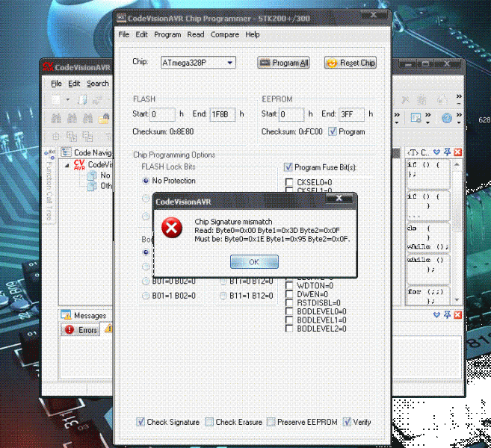491x448 pixels.
Task: Pin the Code Templates panel
Action: click(447, 152)
